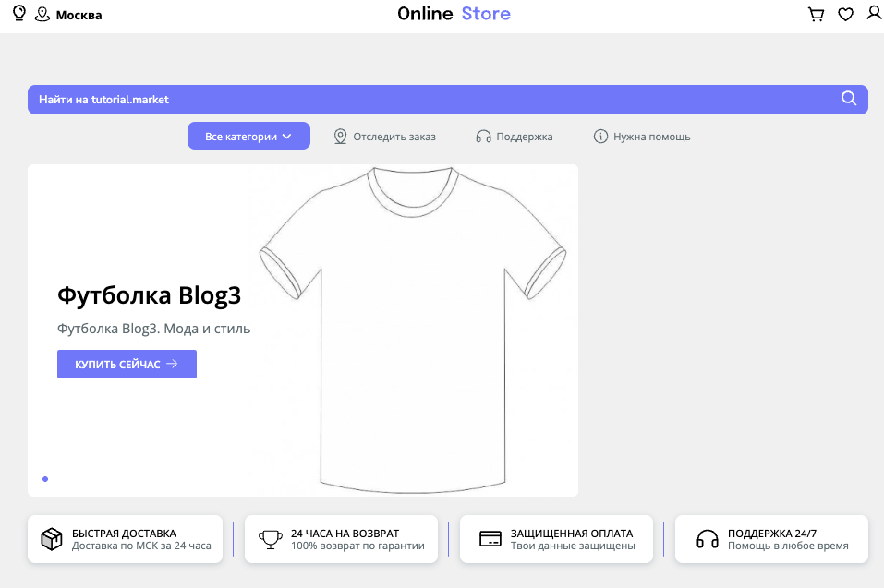Image resolution: width=884 pixels, height=588 pixels.
Task: Open the Поддержка menu link
Action: [524, 137]
